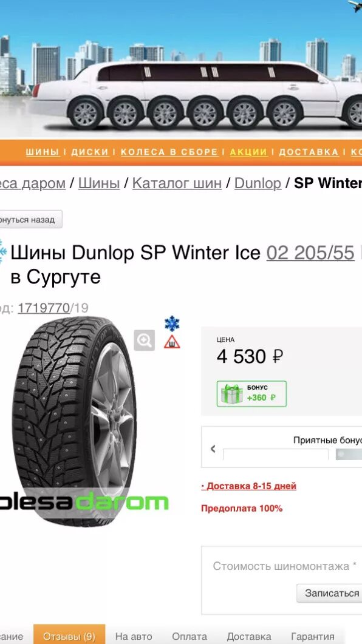
Task: Click the red triangle studded tire icon
Action: (172, 342)
